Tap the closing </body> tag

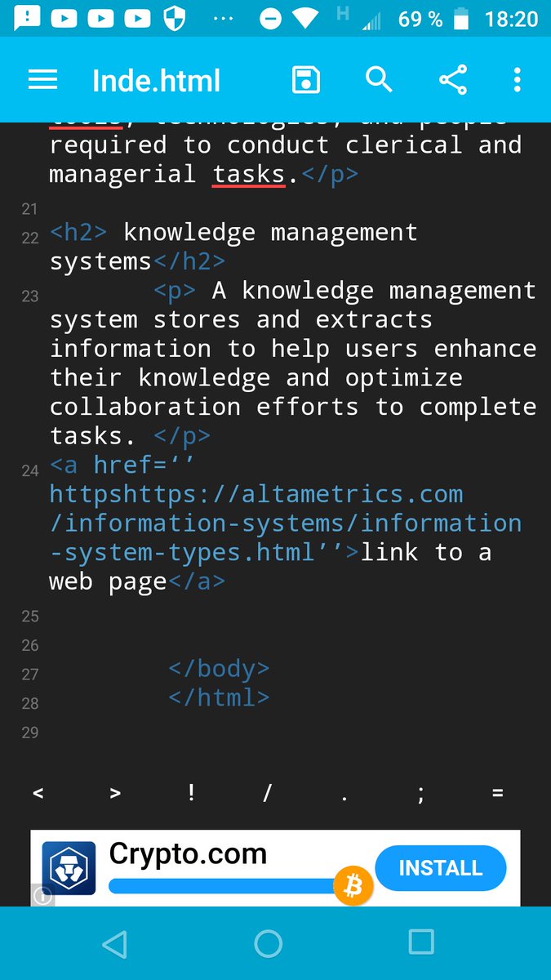[x=219, y=669]
